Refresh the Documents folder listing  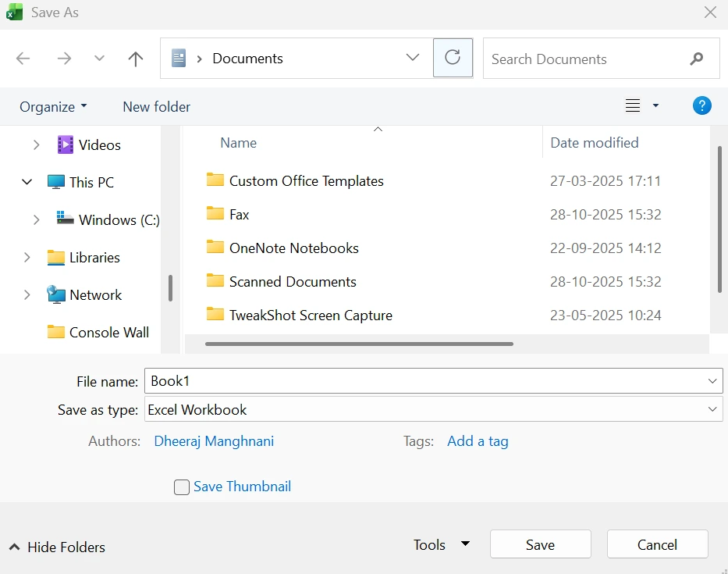point(453,59)
